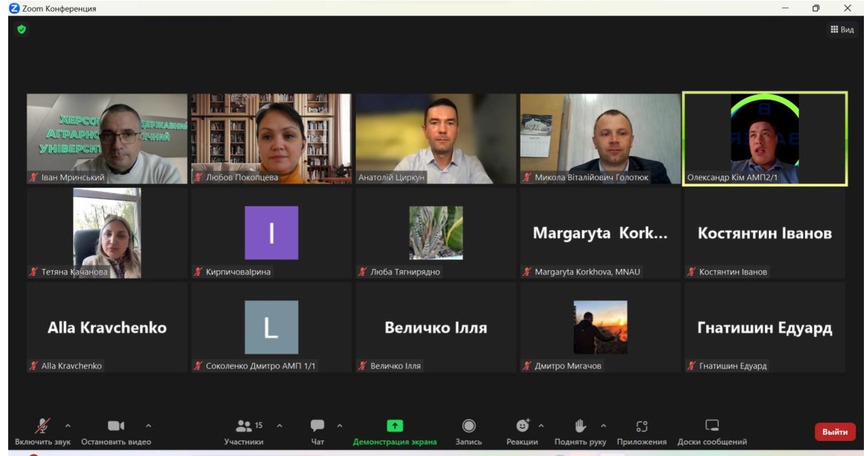Image resolution: width=868 pixels, height=456 pixels.
Task: Select Микола Віталійович Голотюк video tile
Action: tap(601, 139)
